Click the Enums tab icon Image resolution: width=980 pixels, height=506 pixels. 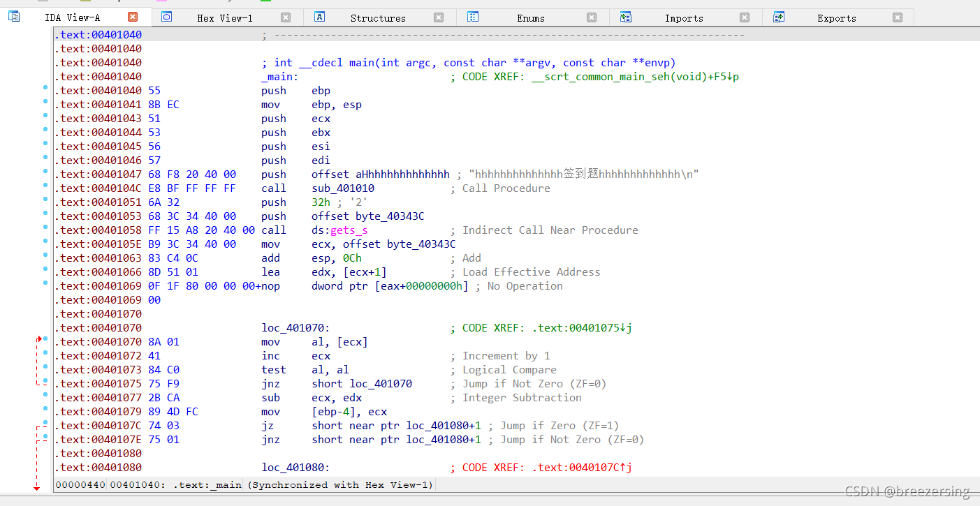click(473, 17)
